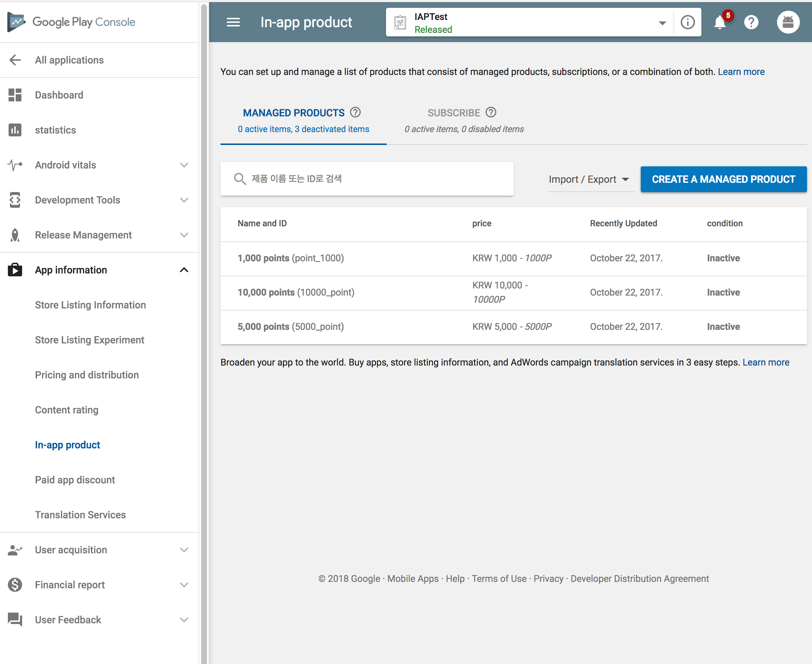
Task: Go back to All applications arrow
Action: (15, 60)
